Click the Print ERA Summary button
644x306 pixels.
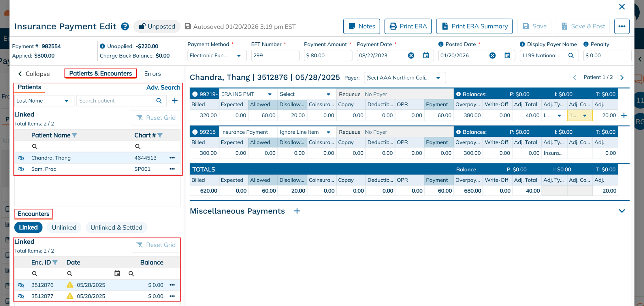(x=474, y=26)
